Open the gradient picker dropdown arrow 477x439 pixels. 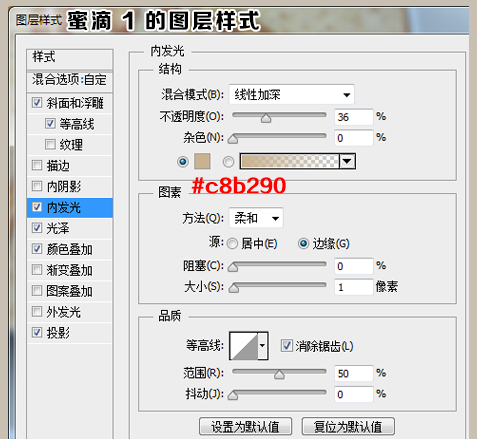[x=347, y=161]
